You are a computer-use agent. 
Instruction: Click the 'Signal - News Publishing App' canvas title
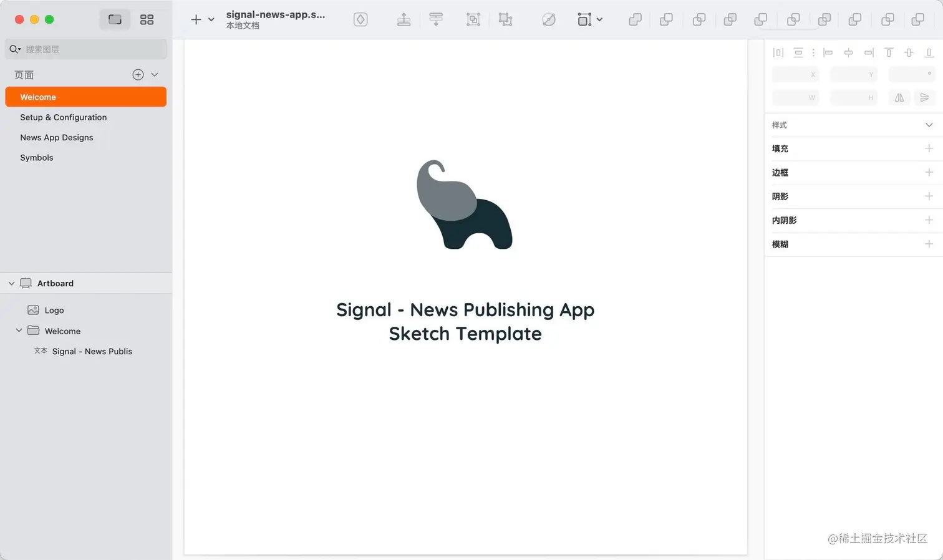[465, 310]
